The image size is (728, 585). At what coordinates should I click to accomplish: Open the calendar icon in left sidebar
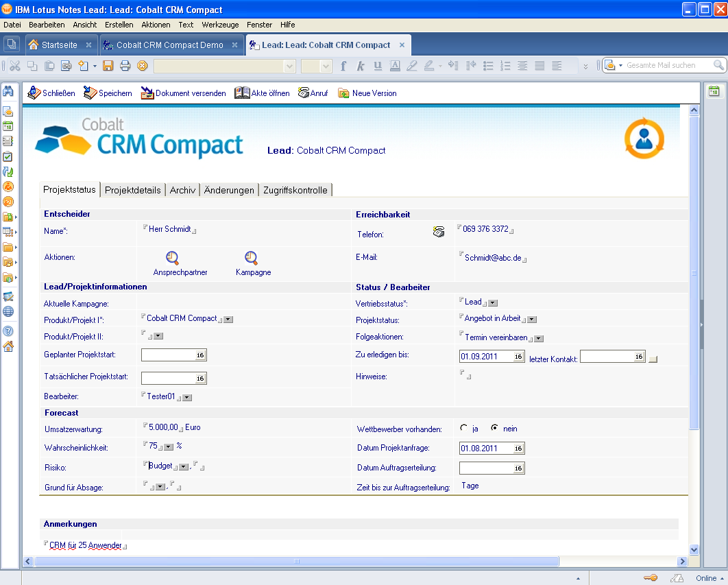click(8, 126)
